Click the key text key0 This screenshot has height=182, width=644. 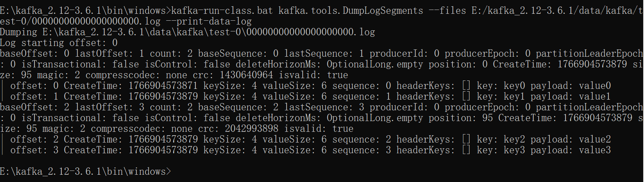[x=514, y=85]
